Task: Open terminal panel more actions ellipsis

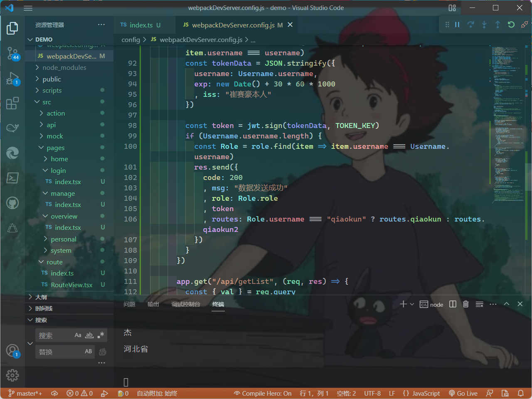Action: click(493, 304)
